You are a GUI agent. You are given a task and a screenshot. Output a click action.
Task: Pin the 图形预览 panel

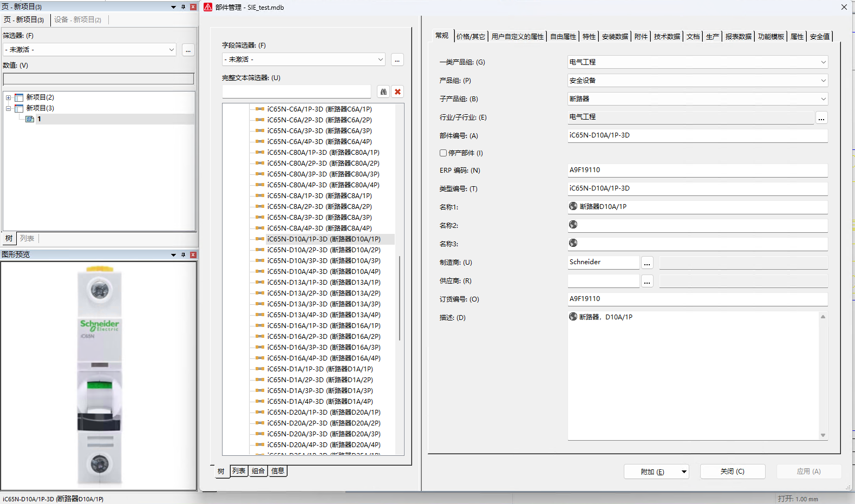[183, 254]
